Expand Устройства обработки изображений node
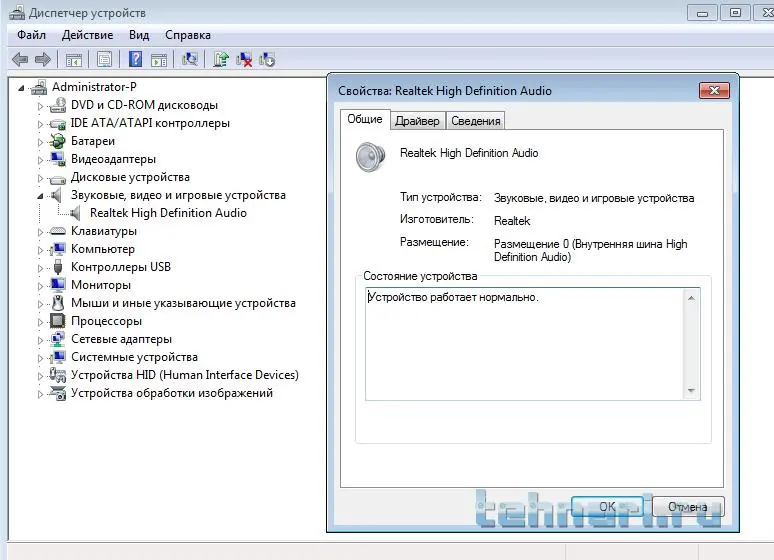 (40, 394)
